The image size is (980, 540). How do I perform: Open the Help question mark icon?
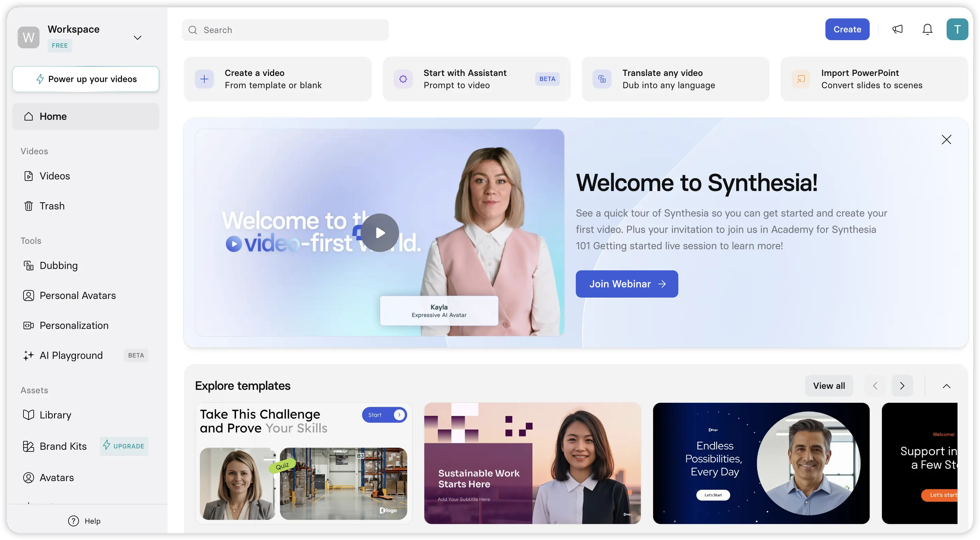point(74,521)
